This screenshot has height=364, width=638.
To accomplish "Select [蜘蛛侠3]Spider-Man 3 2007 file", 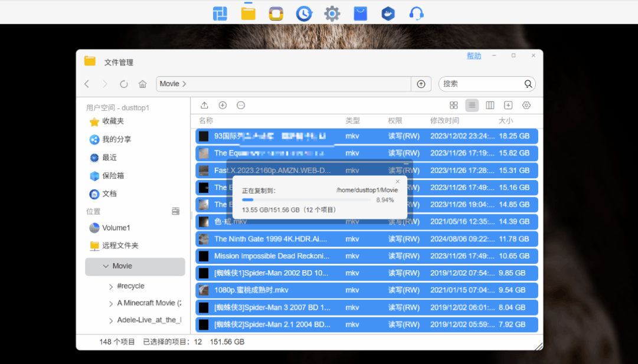I will (367, 307).
